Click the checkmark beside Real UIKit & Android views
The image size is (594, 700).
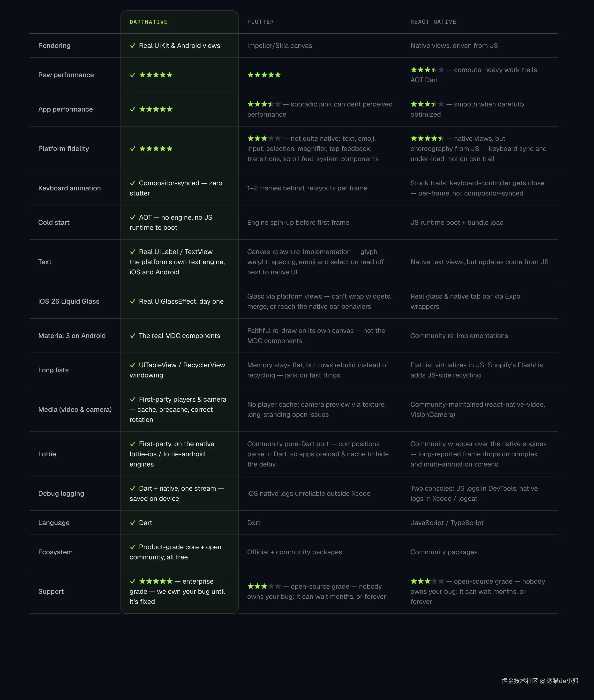tap(133, 46)
